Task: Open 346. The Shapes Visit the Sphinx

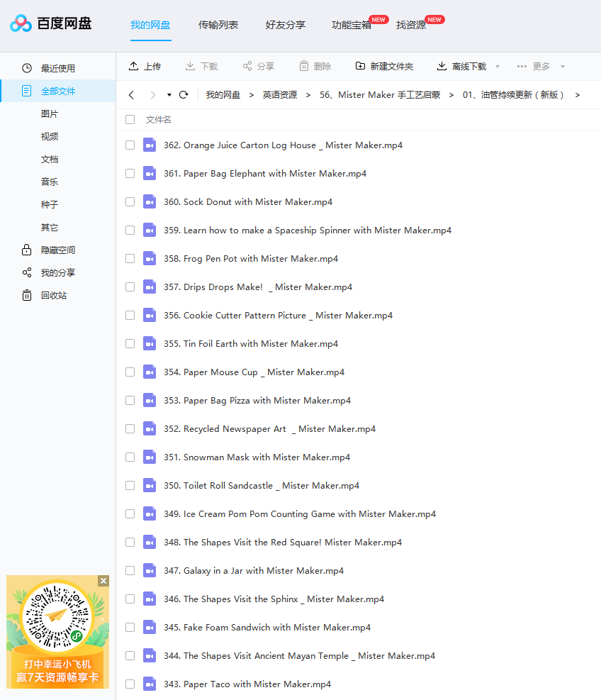Action: click(274, 599)
